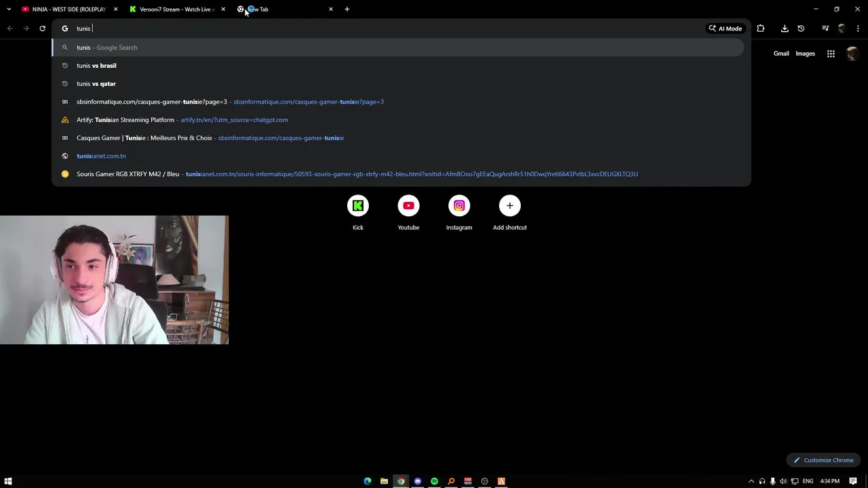Open the media controls music icon
This screenshot has height=488, width=868.
coord(825,28)
